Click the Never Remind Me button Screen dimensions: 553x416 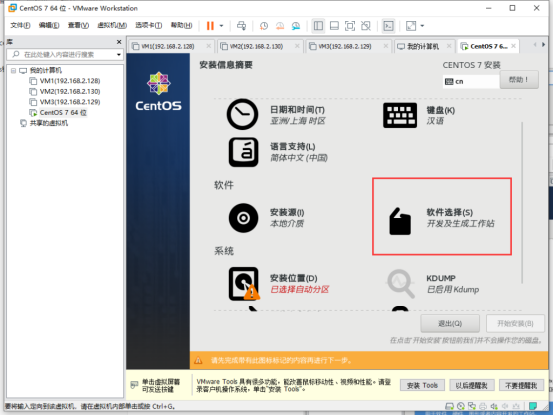click(x=521, y=385)
